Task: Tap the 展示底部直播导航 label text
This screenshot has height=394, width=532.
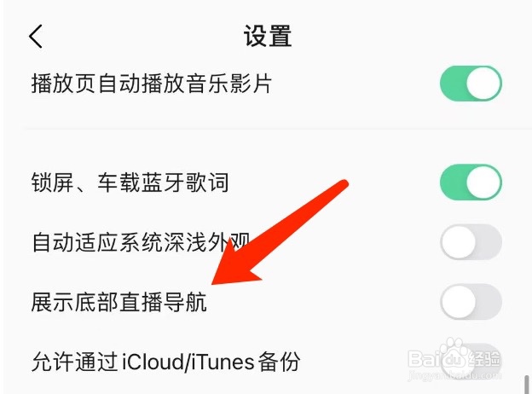Action: click(119, 302)
